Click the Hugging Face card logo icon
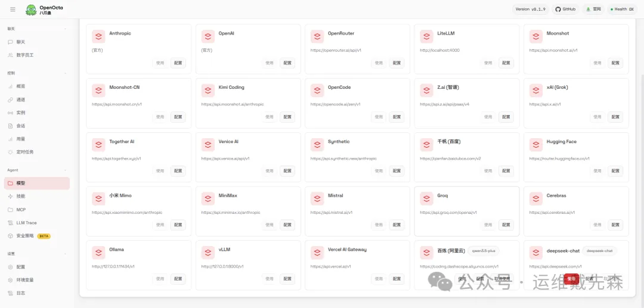644x308 pixels. tap(536, 144)
